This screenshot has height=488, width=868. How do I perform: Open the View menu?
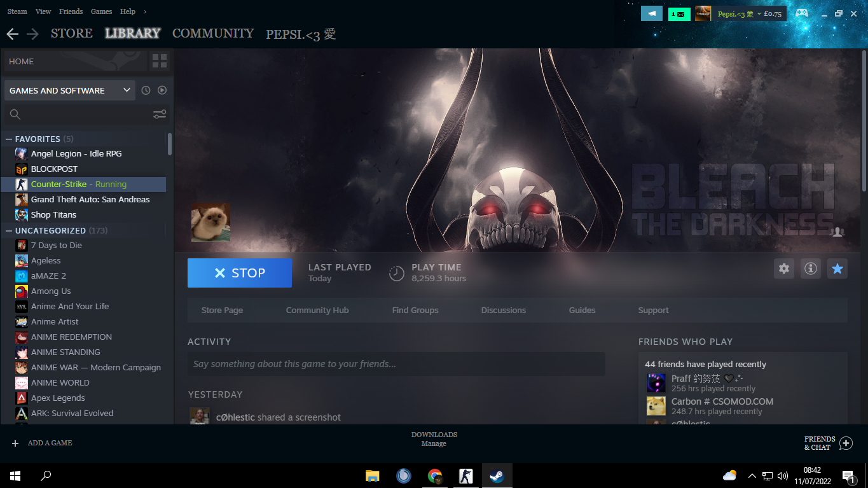click(43, 11)
